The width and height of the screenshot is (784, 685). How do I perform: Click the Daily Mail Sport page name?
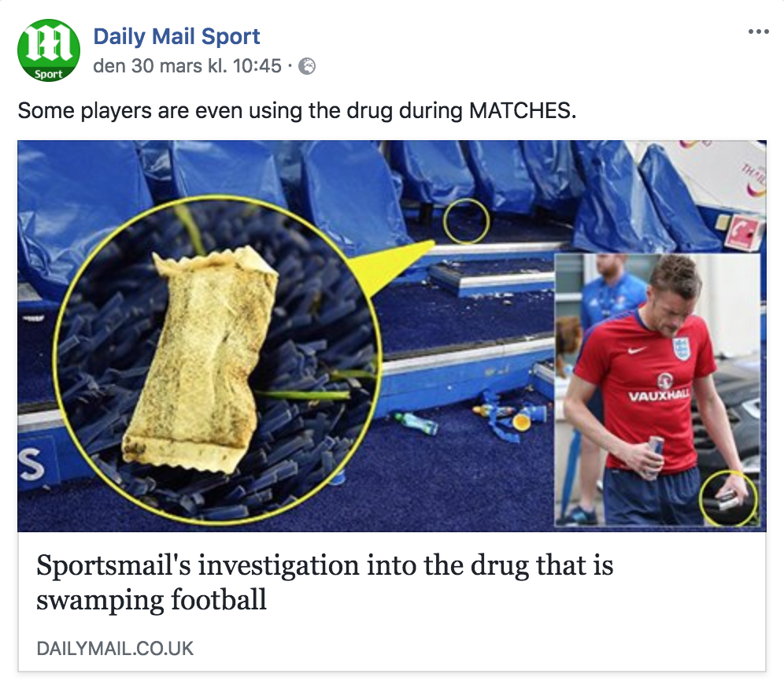point(176,36)
